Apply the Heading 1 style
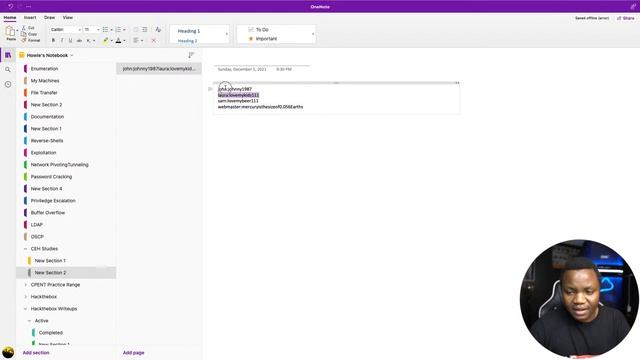Screen dimensions: 640x360 pyautogui.click(x=189, y=31)
